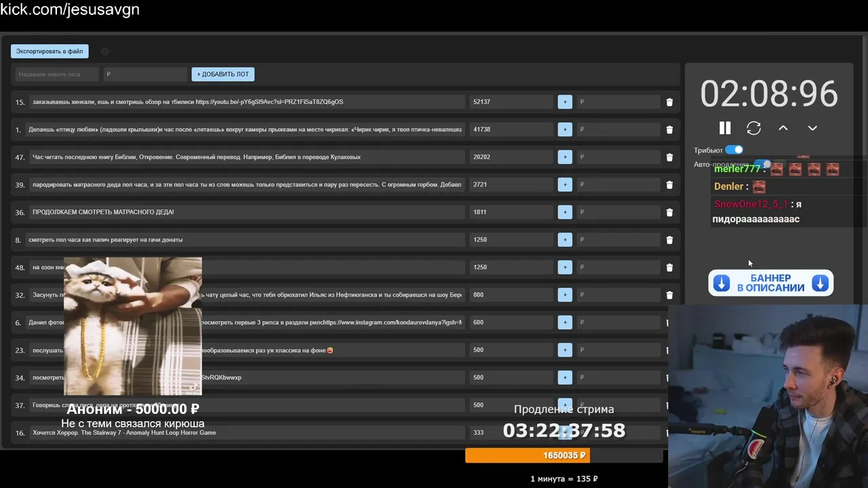Click the Аноним - 5000.00 ₽ donation alert
Image resolution: width=868 pixels, height=488 pixels.
pyautogui.click(x=133, y=409)
